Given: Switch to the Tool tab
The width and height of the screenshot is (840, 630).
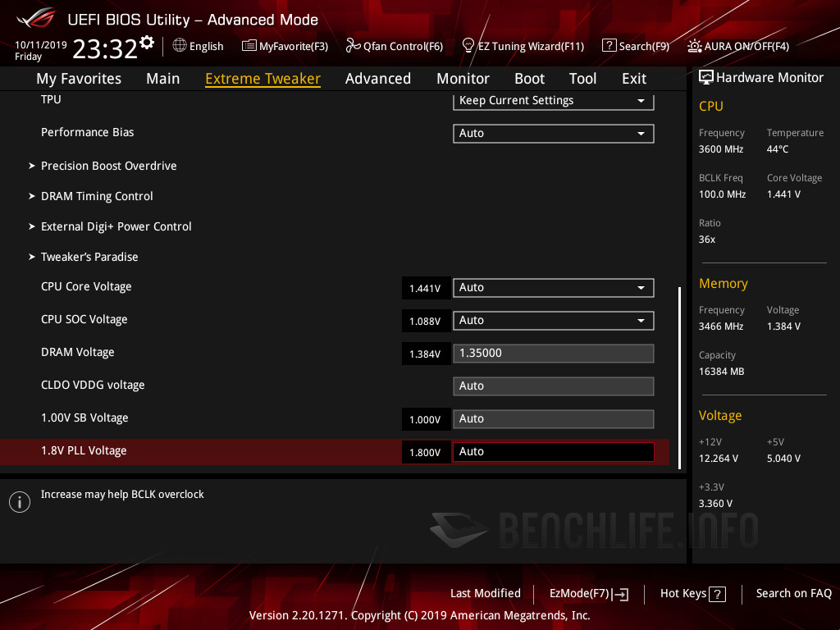Looking at the screenshot, I should [x=583, y=79].
